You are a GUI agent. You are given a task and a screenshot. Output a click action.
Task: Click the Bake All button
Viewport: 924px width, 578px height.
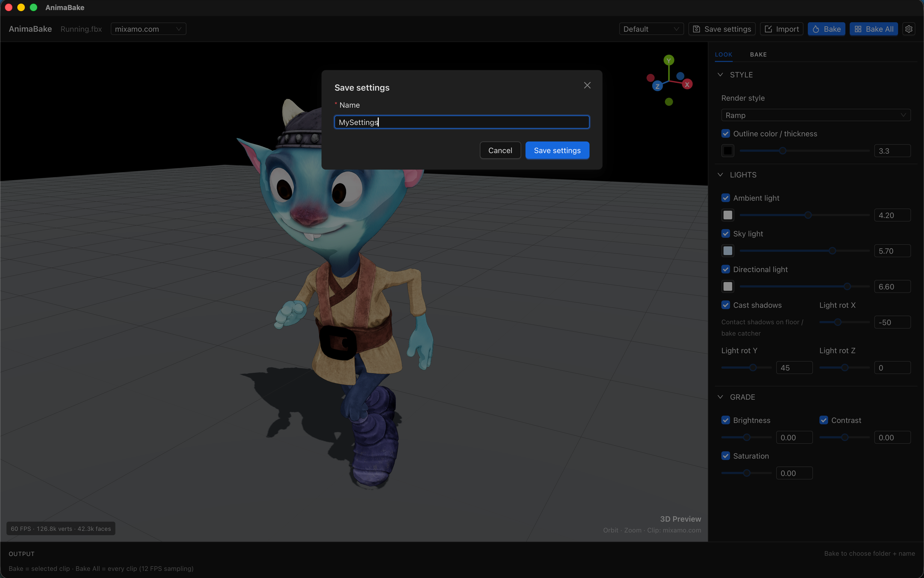pyautogui.click(x=874, y=29)
